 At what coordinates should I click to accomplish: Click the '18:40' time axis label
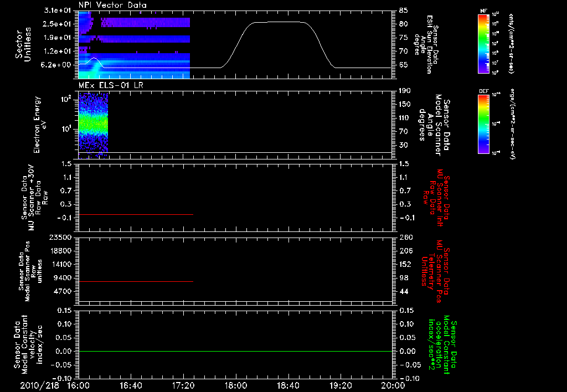288,385
